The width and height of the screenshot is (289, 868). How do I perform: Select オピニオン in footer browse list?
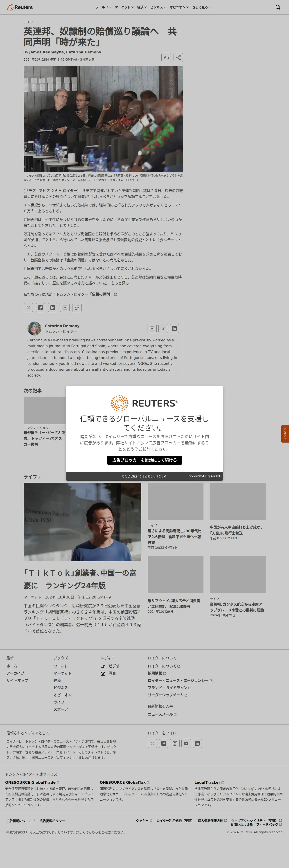click(x=63, y=695)
